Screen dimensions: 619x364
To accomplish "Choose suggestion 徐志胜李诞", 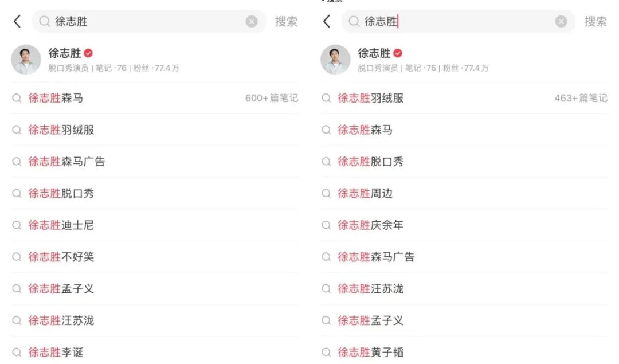I will [56, 352].
